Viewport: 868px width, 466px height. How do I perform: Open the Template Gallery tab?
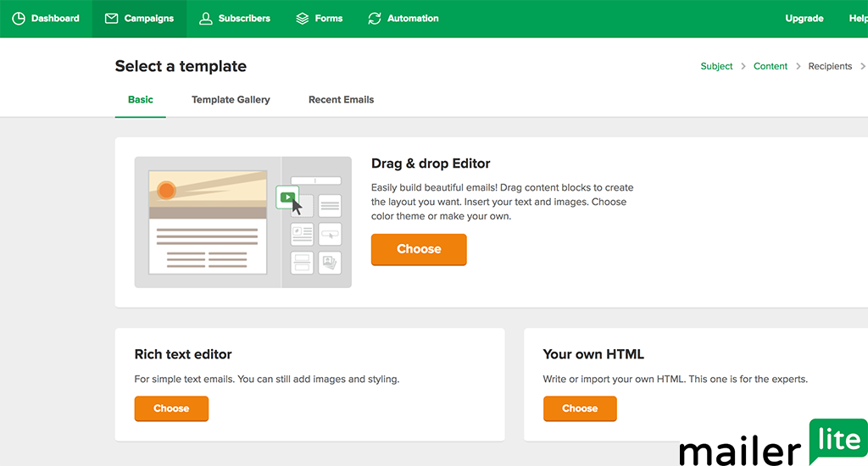[231, 100]
